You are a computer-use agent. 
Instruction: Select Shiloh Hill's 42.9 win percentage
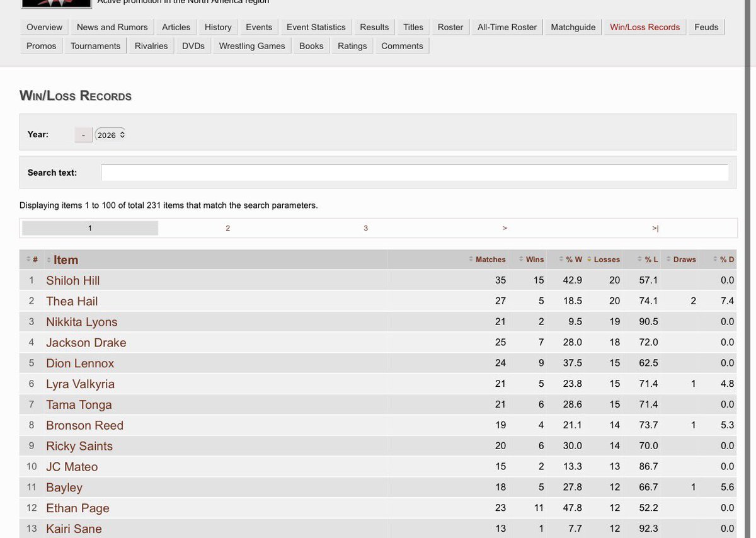pyautogui.click(x=572, y=280)
